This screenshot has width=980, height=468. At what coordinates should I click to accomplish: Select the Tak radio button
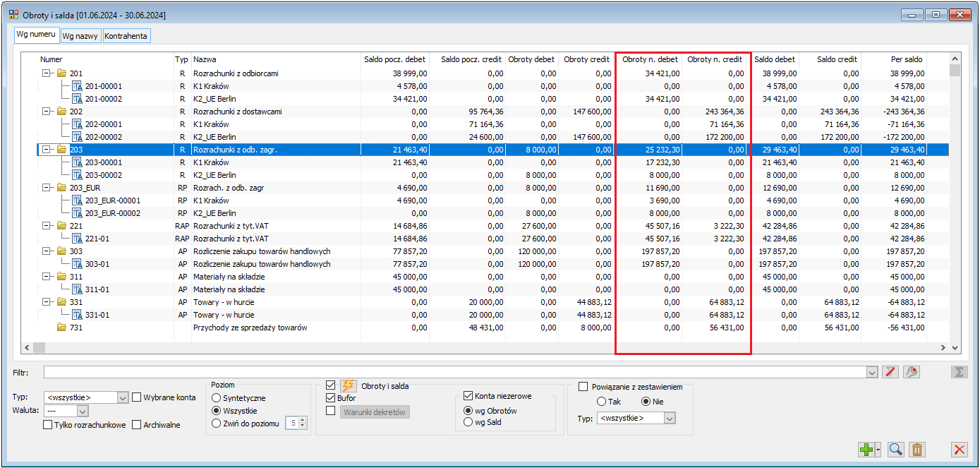602,402
